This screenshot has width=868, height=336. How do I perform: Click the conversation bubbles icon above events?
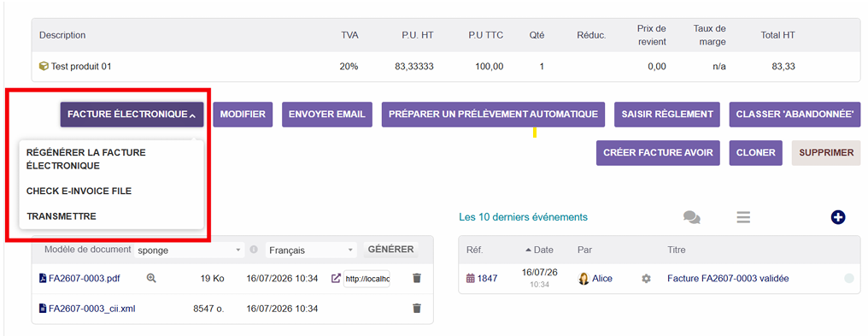pos(691,217)
